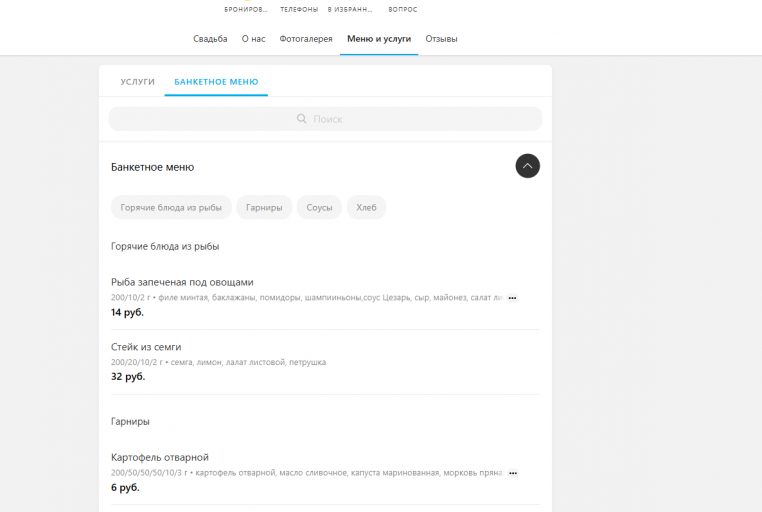762x512 pixels.
Task: Collapse the Банкетное меню section with the chevron
Action: click(527, 166)
